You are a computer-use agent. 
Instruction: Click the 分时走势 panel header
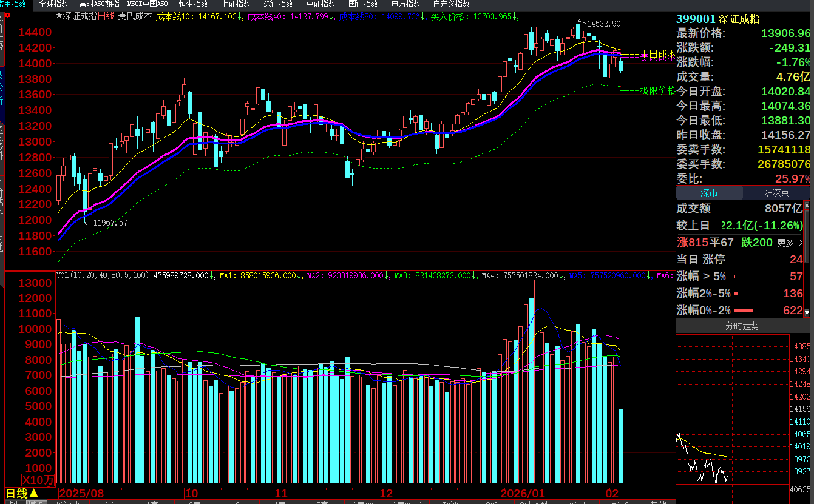pyautogui.click(x=742, y=326)
